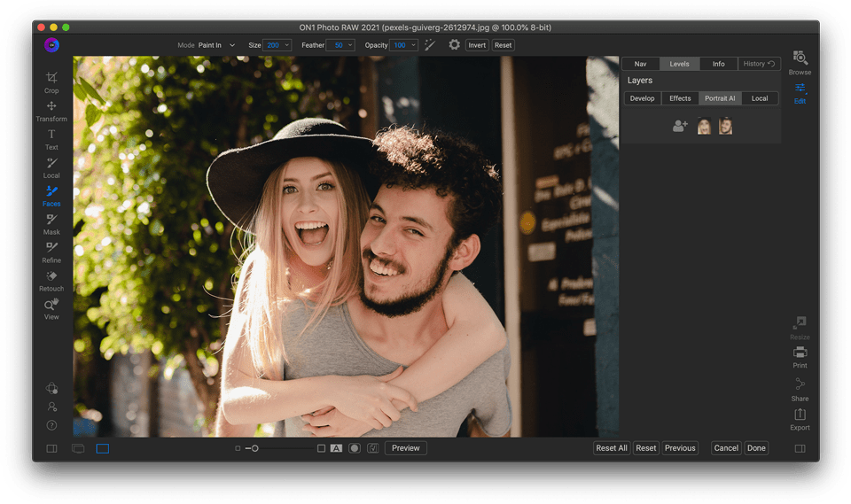Select the Faces tool
This screenshot has height=504, width=851.
click(x=51, y=196)
